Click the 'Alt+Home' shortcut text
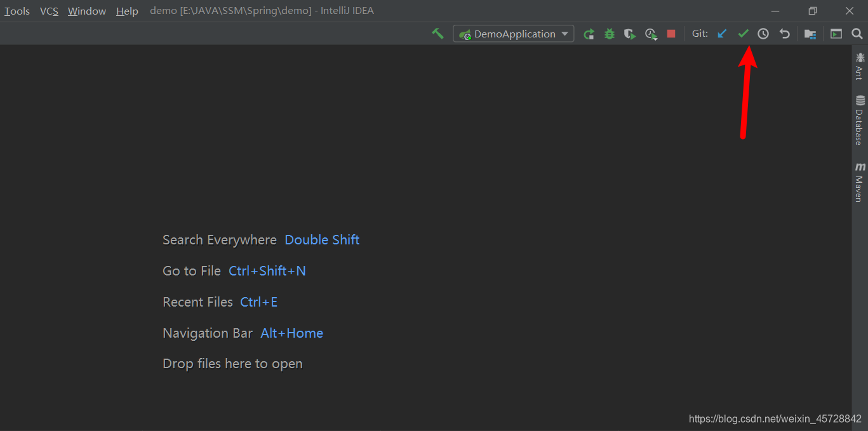 tap(291, 333)
